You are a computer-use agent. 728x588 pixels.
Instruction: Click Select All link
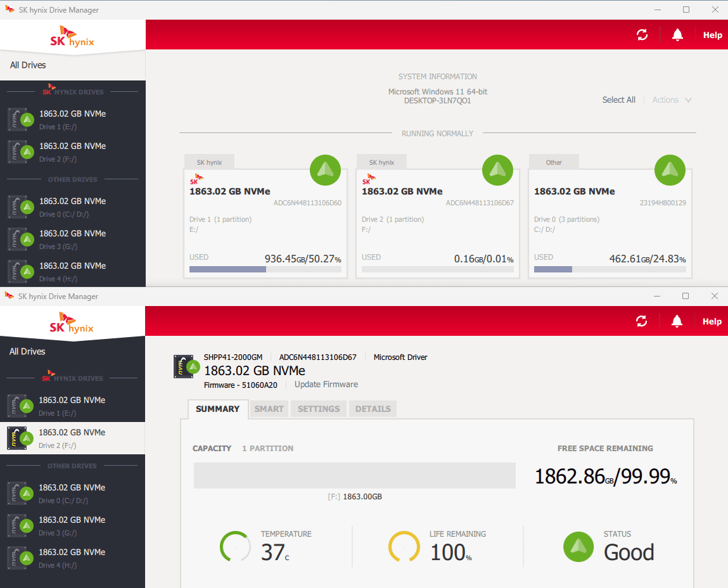tap(618, 100)
